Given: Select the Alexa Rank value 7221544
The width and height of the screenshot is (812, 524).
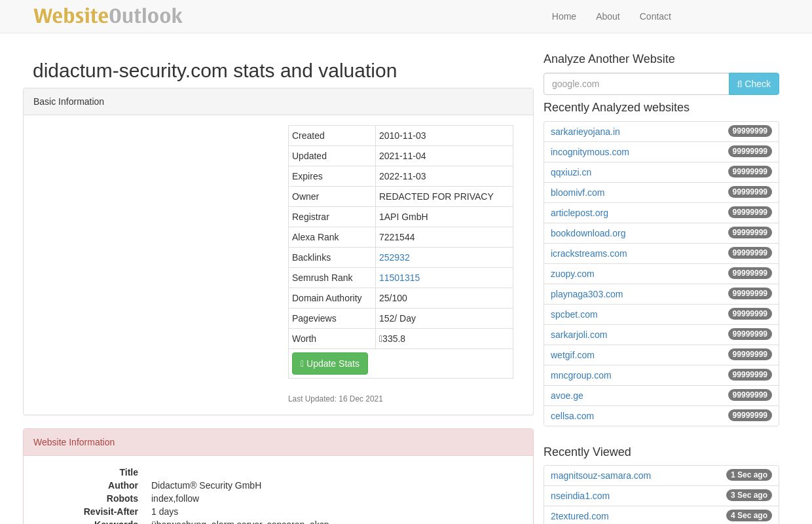Looking at the screenshot, I should point(397,237).
